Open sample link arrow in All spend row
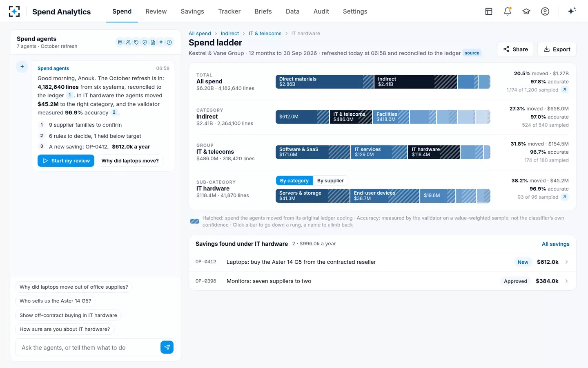 coord(565,90)
